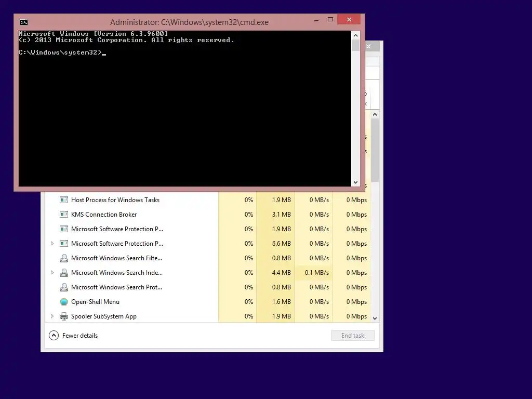
Task: Click the End task button
Action: click(353, 336)
